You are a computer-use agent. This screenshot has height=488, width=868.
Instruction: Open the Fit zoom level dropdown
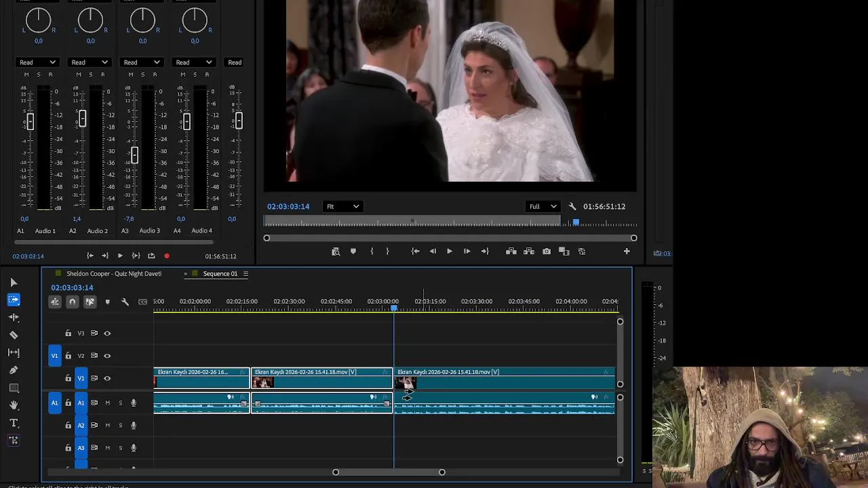(x=342, y=207)
